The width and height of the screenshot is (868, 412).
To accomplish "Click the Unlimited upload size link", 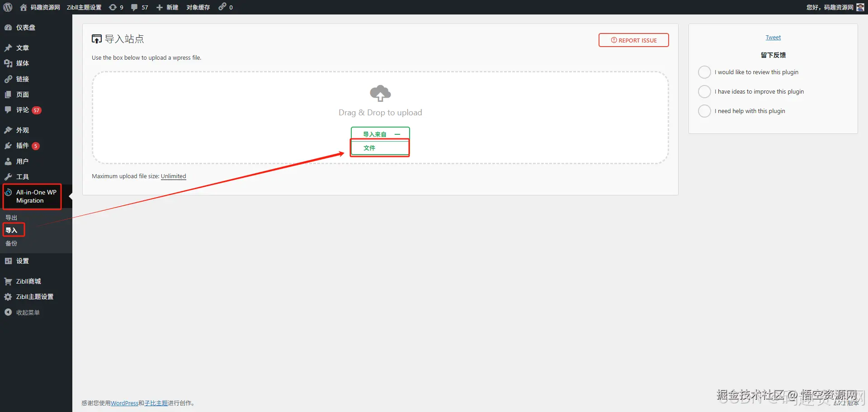I will click(x=174, y=176).
